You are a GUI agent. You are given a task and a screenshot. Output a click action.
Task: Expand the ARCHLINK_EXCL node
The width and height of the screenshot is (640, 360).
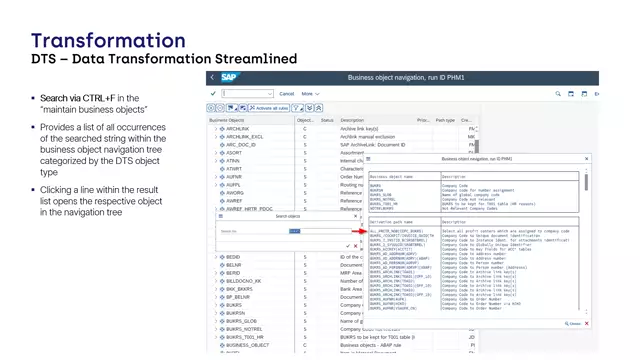click(216, 137)
